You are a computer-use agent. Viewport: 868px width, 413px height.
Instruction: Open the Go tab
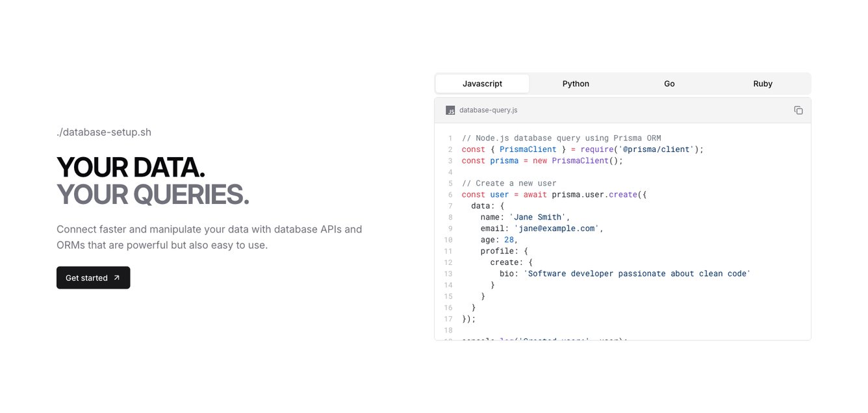coord(669,84)
